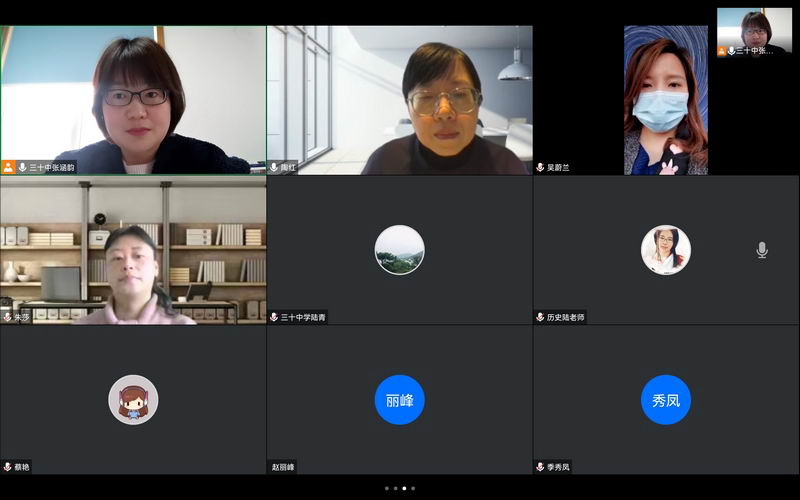Image resolution: width=800 pixels, height=500 pixels.
Task: Click the mic icon beside 三十中学陆青 label
Action: click(274, 317)
